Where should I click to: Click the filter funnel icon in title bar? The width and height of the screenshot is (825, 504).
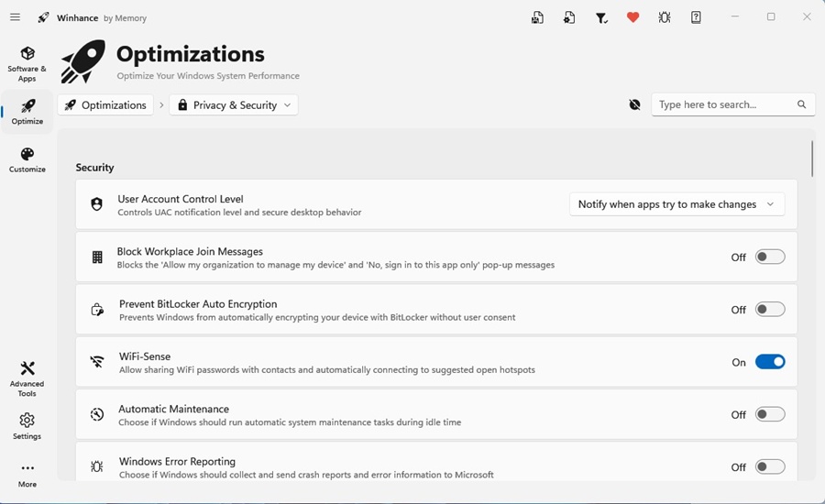click(x=601, y=17)
